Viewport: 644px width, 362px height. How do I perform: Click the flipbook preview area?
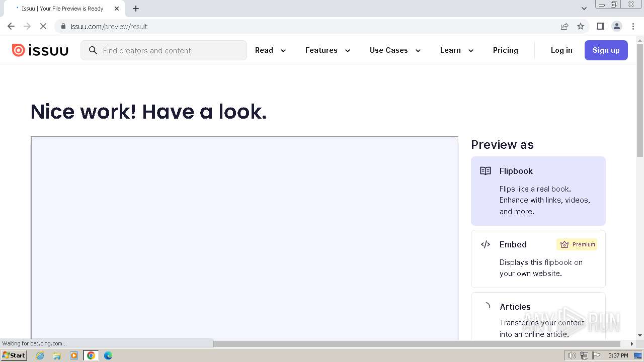coord(245,238)
